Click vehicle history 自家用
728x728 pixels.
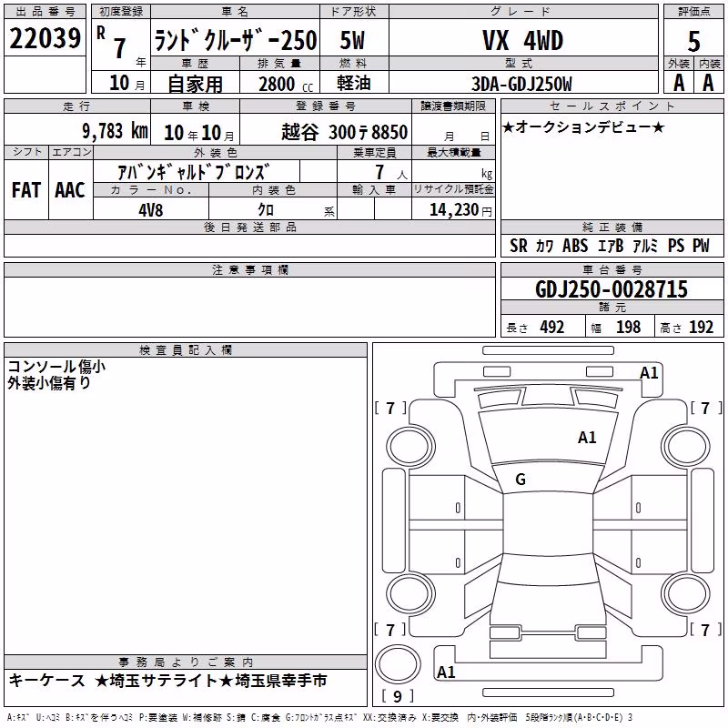pos(195,84)
